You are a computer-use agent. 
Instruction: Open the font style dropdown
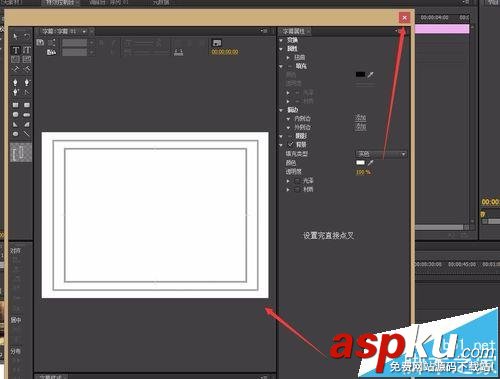tap(78, 52)
